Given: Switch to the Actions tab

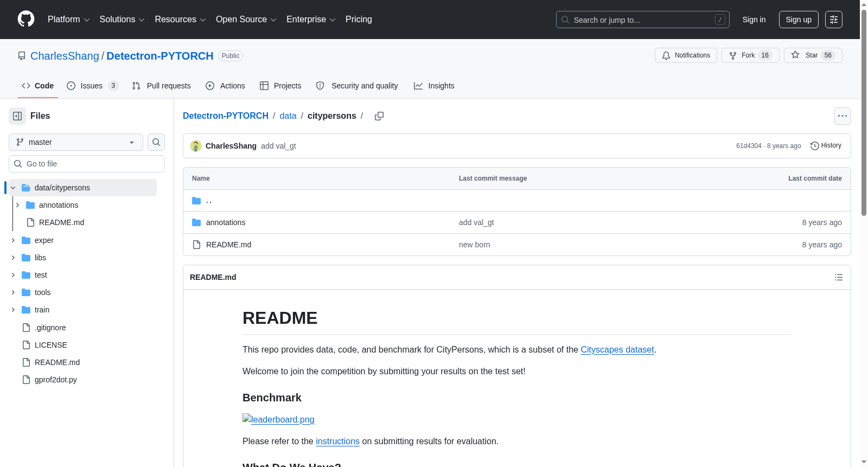Looking at the screenshot, I should click(x=226, y=86).
